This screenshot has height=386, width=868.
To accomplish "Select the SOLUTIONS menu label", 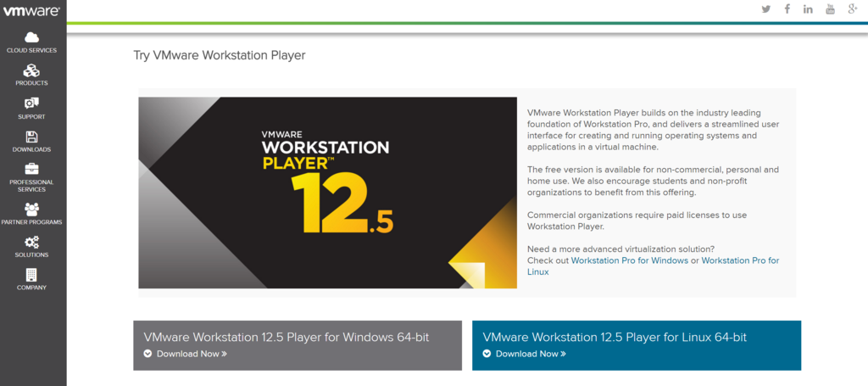I will (x=31, y=255).
